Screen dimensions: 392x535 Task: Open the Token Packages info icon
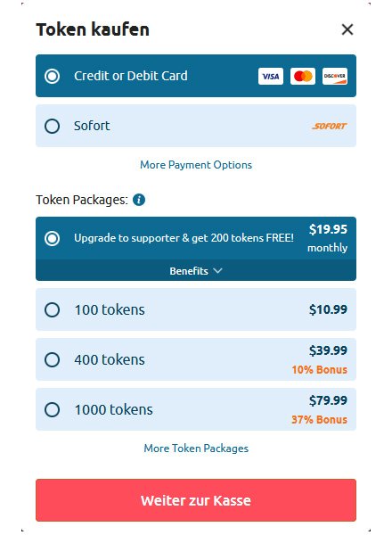(139, 200)
